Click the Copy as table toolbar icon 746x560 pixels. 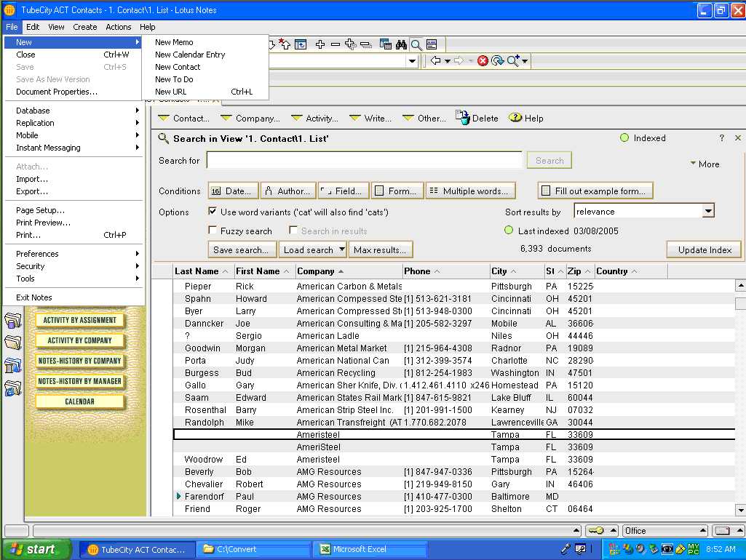click(385, 44)
